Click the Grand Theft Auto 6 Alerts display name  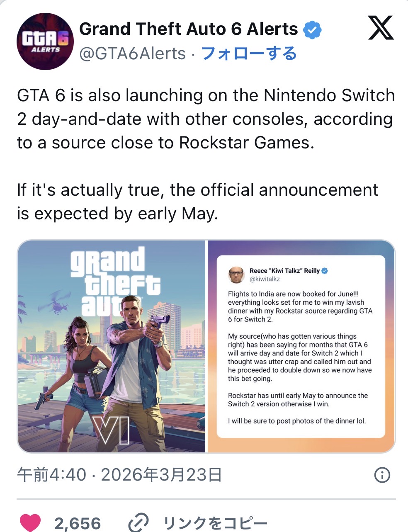point(188,29)
